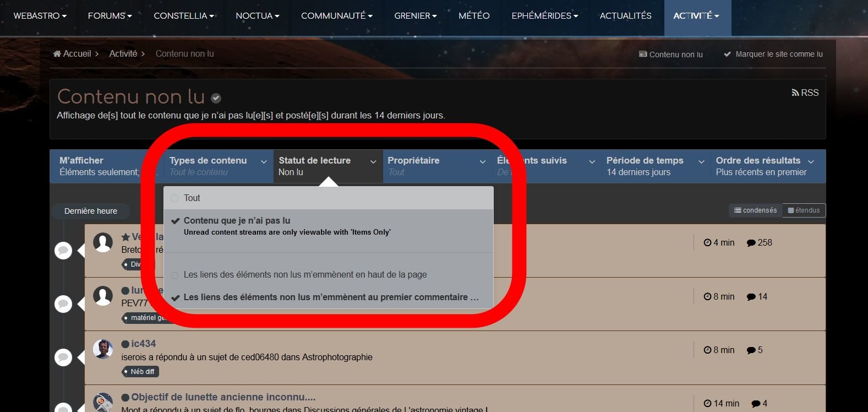
Task: Open the ic434 topic title
Action: tap(144, 344)
